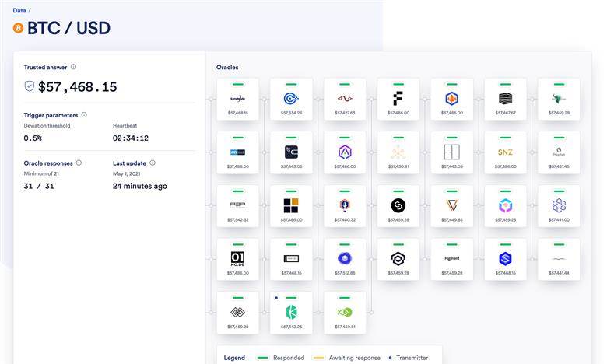607x364 pixels.
Task: Open the info icon beside Last update
Action: pos(153,163)
